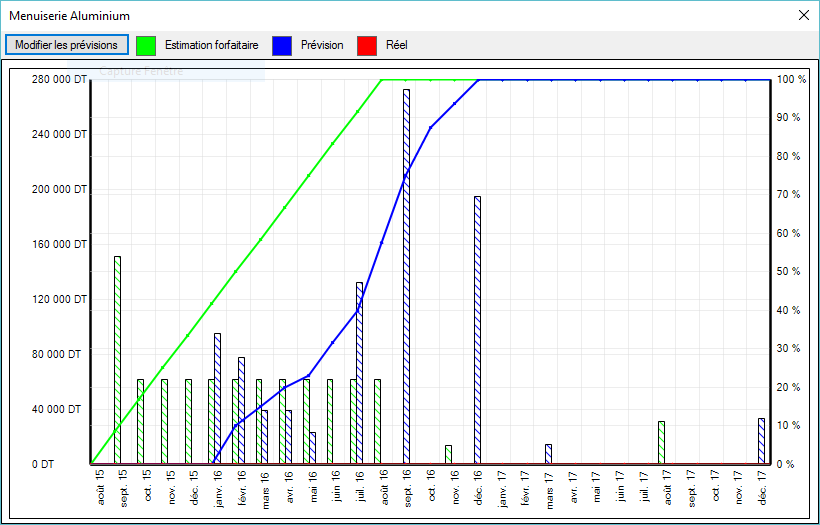820x525 pixels.
Task: Click the 'Menuiserie Aluminium' window title
Action: coord(69,16)
